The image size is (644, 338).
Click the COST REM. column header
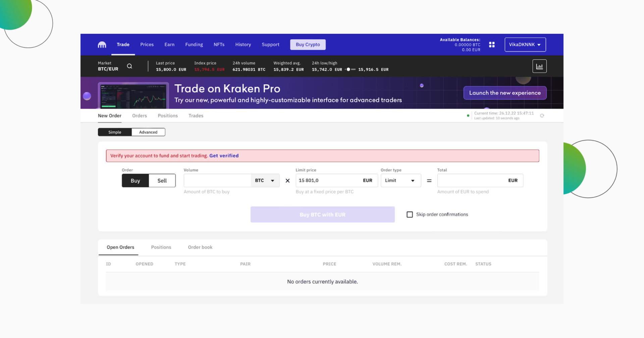(x=455, y=264)
